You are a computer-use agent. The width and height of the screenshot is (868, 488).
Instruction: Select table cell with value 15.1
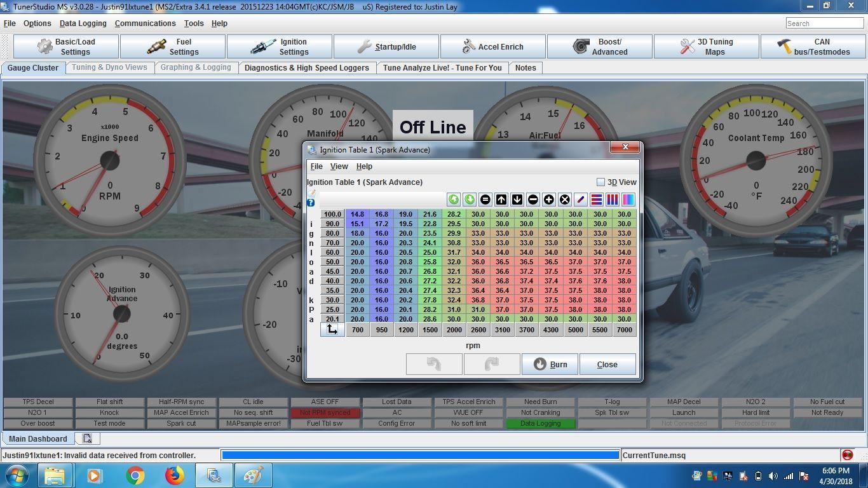tap(357, 224)
